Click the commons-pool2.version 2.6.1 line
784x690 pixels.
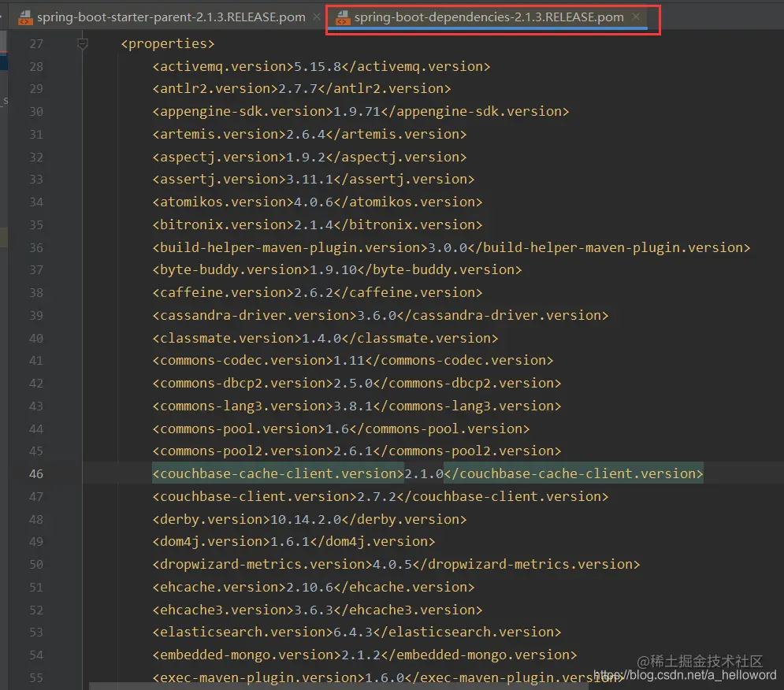tap(357, 451)
